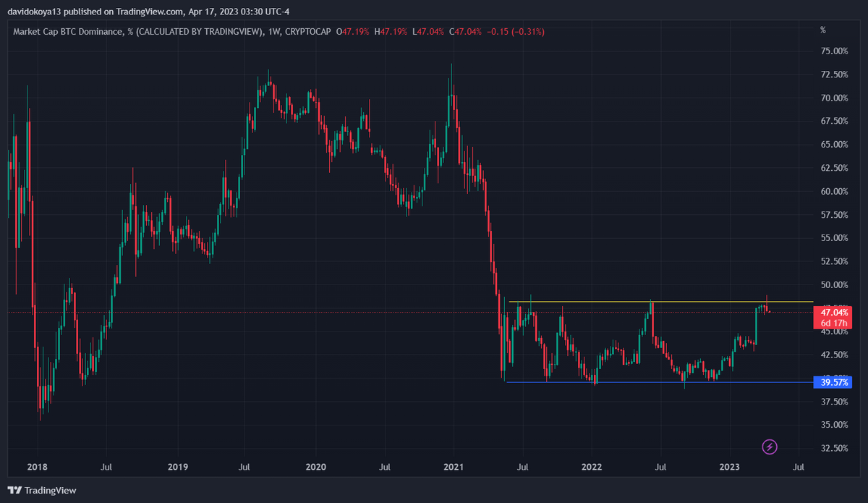Click the purple lightning bolt icon
Screen dimensions: 868x503
click(770, 447)
